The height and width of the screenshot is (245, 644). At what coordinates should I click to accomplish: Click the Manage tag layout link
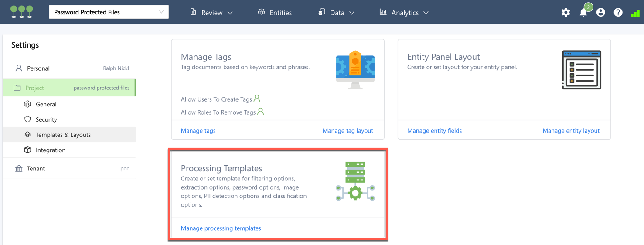(348, 130)
